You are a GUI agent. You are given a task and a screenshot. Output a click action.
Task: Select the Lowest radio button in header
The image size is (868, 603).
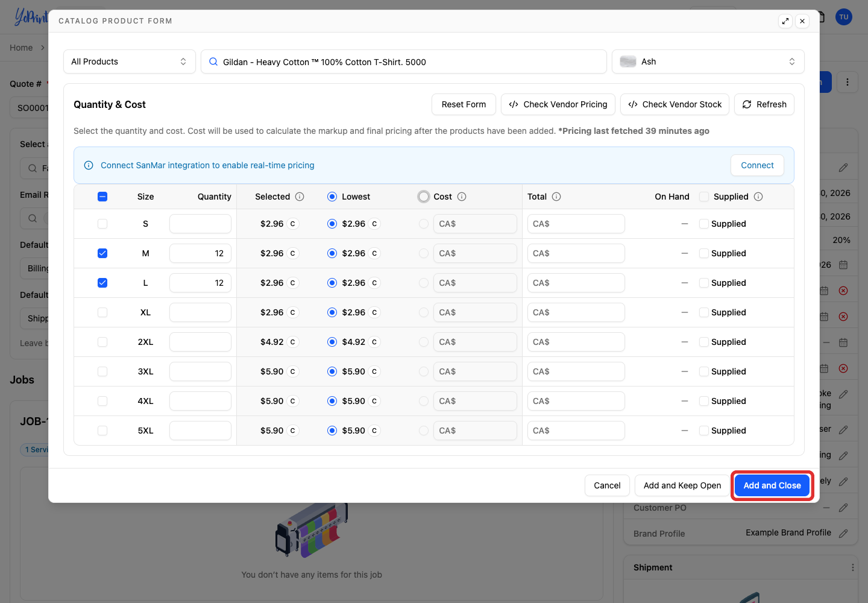click(332, 197)
